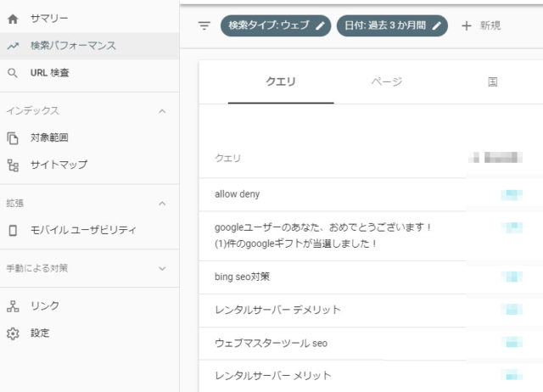Expand the 手動による対策 section chevron
Image resolution: width=543 pixels, height=392 pixels.
(162, 269)
